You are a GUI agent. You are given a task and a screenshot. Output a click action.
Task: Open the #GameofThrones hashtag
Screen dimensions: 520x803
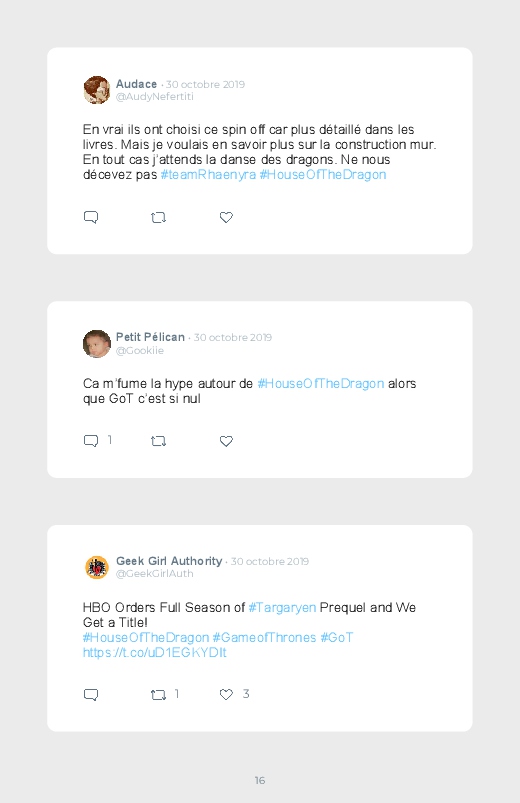tap(264, 638)
